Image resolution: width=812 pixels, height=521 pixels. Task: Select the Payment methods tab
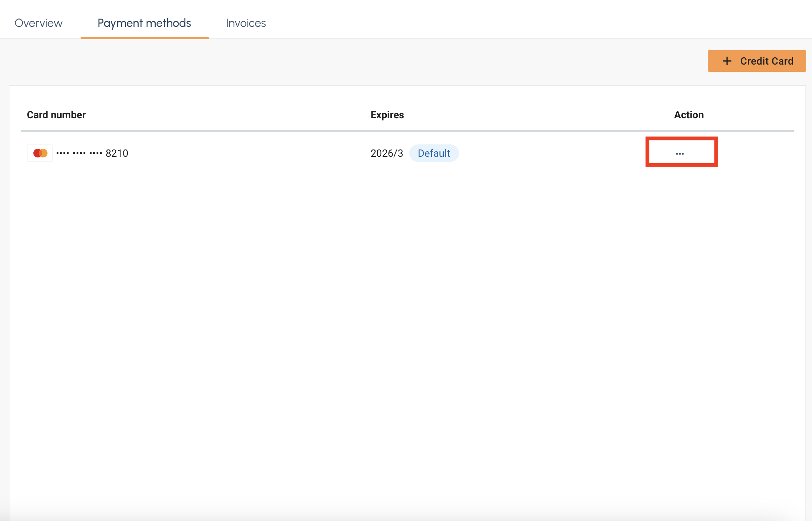click(x=144, y=23)
